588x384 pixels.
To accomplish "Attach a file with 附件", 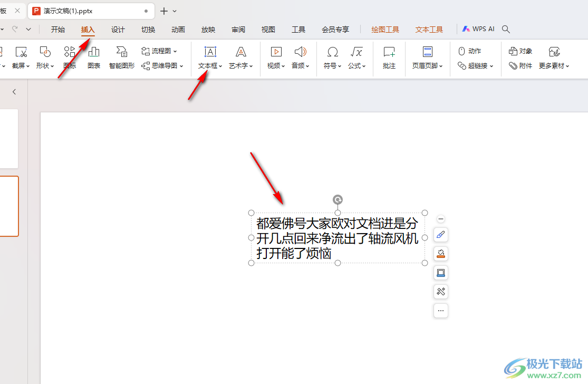I will click(x=520, y=65).
